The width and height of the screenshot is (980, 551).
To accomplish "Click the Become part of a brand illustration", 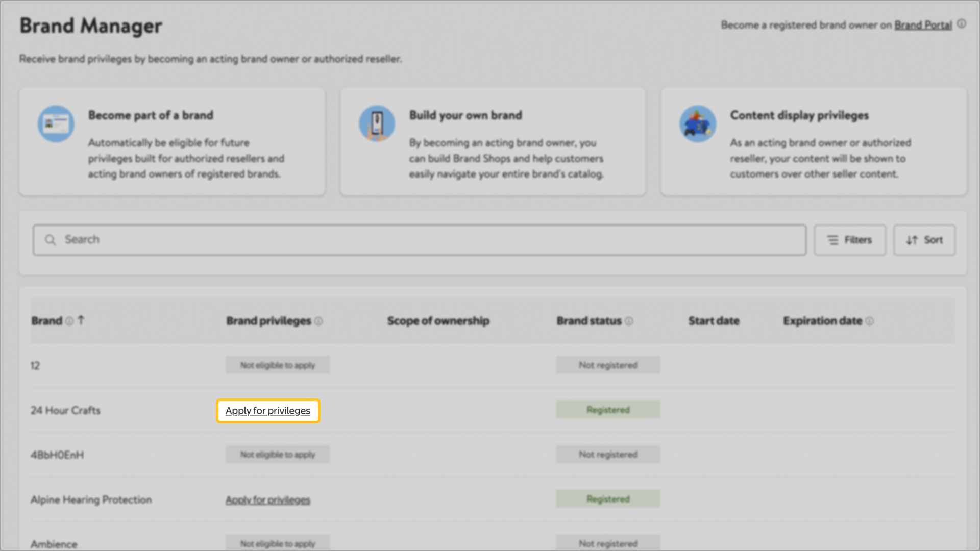I will pos(56,124).
